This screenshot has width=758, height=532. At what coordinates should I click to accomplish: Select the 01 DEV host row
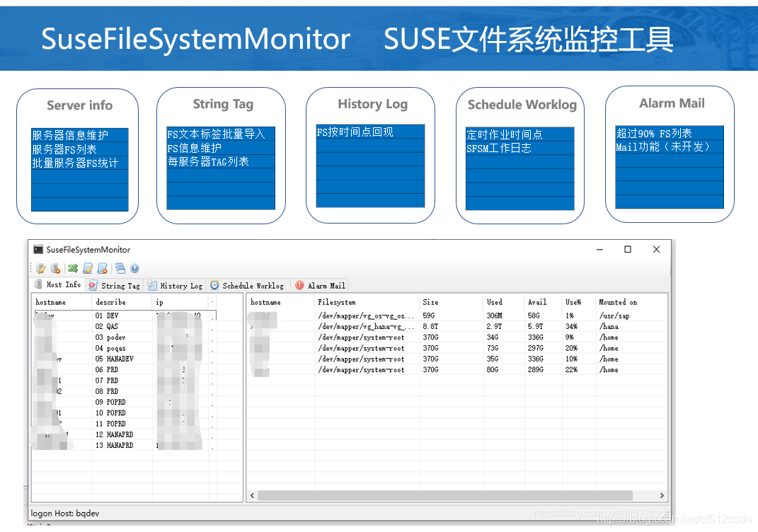point(125,316)
